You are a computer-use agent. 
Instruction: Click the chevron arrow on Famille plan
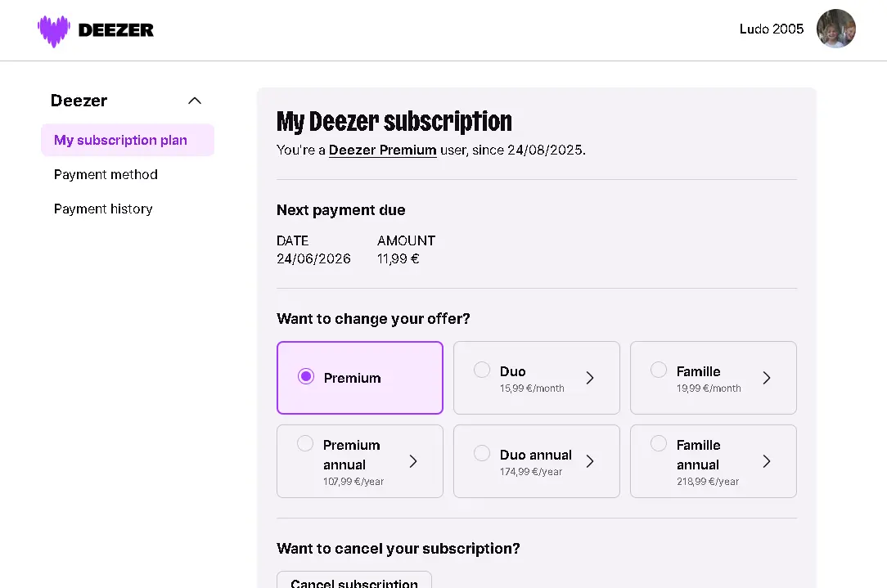tap(767, 378)
